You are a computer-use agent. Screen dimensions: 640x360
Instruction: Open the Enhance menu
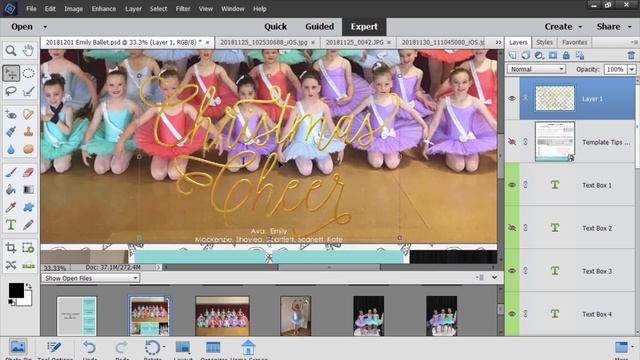click(104, 9)
